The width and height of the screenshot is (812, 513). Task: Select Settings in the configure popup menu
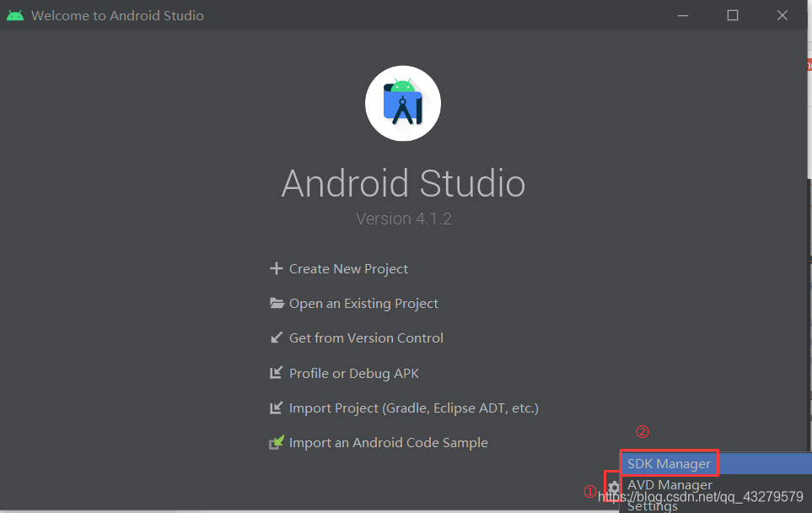(x=716, y=505)
